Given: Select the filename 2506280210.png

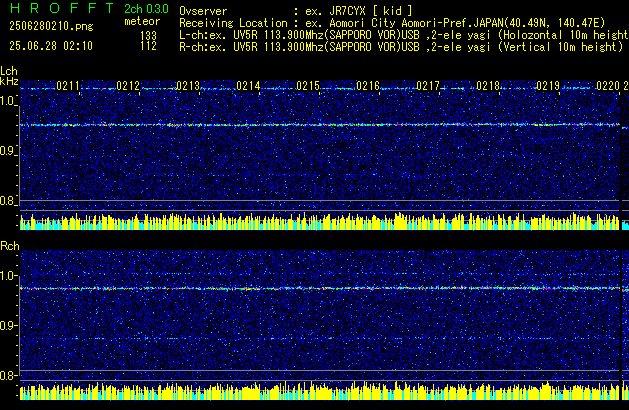Looking at the screenshot, I should click(x=51, y=26).
